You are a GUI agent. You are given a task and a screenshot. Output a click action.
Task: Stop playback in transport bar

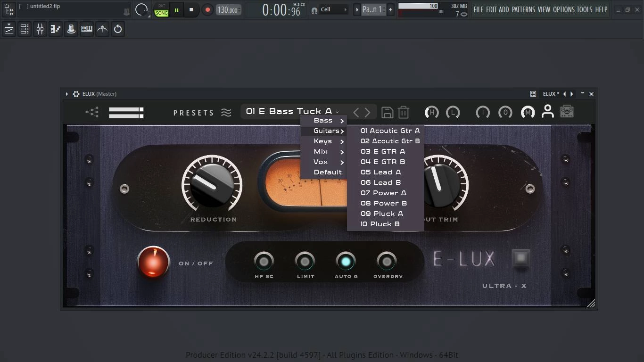(x=191, y=10)
